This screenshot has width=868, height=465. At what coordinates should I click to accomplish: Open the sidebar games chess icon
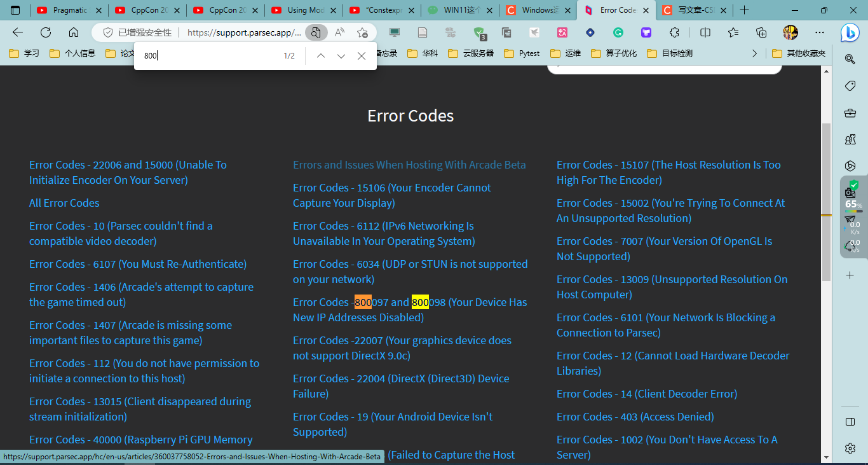[x=850, y=139]
